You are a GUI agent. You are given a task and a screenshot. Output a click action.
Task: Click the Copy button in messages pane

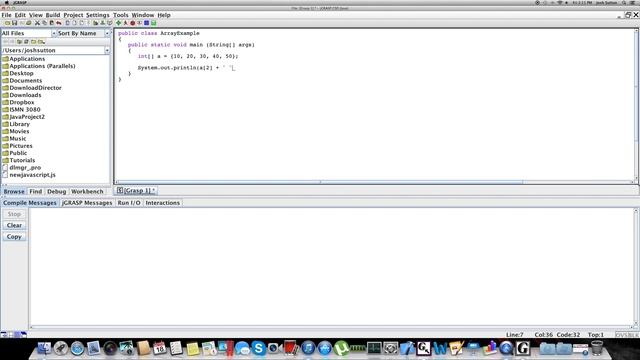tap(14, 237)
